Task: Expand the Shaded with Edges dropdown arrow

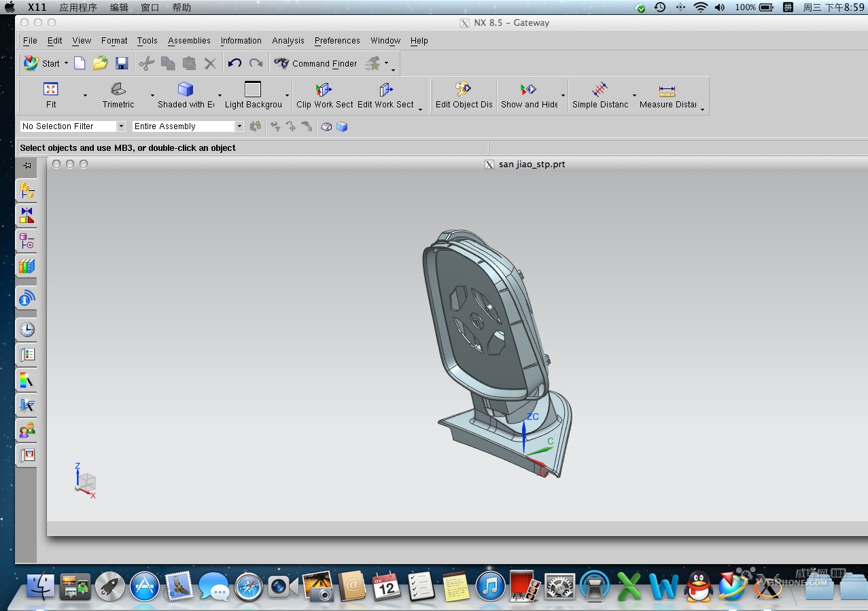Action: coord(220,95)
